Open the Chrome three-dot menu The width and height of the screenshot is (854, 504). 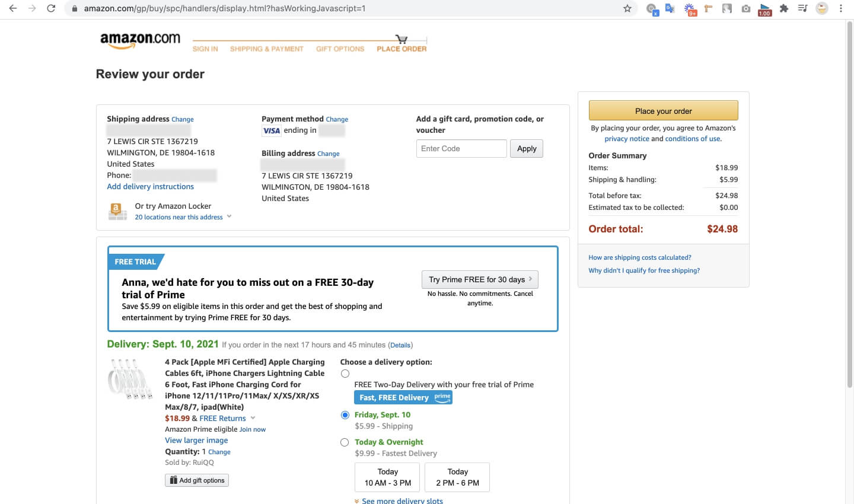[x=841, y=8]
